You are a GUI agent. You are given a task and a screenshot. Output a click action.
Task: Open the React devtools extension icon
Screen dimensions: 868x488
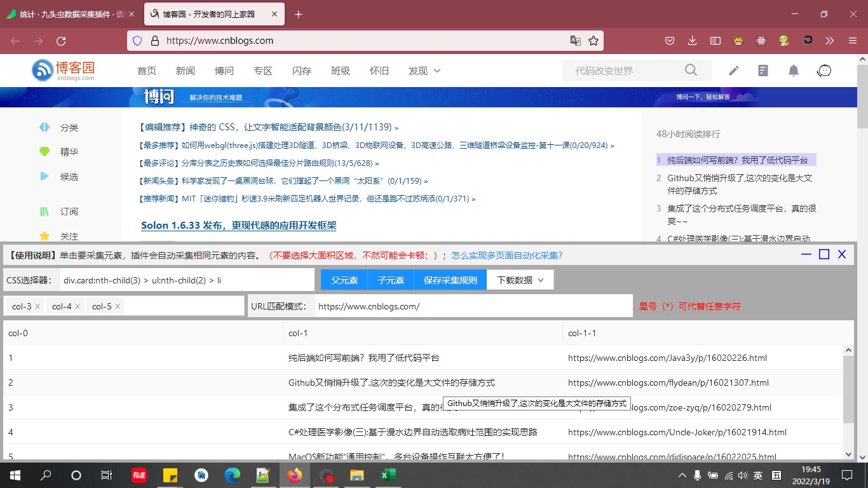tap(761, 41)
